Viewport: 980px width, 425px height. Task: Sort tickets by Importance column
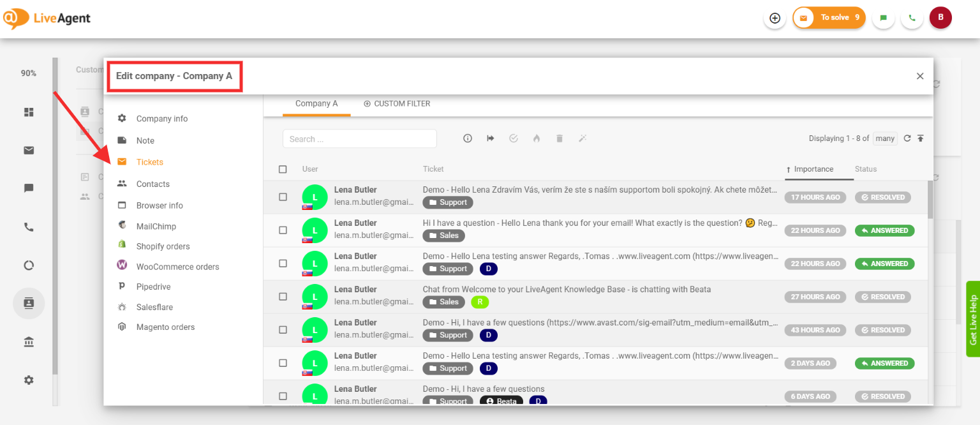click(813, 169)
